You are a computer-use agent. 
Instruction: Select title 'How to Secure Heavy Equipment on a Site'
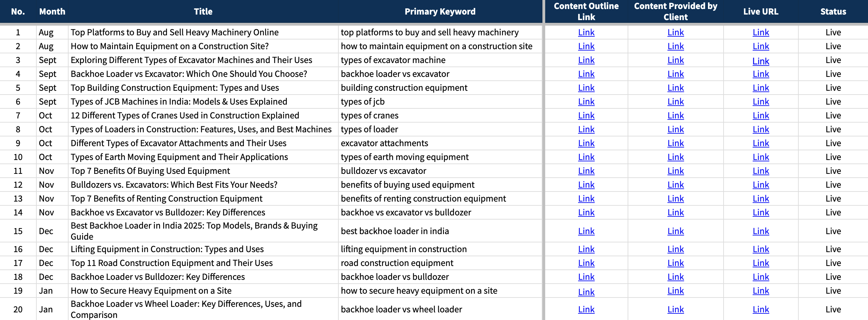coord(203,291)
